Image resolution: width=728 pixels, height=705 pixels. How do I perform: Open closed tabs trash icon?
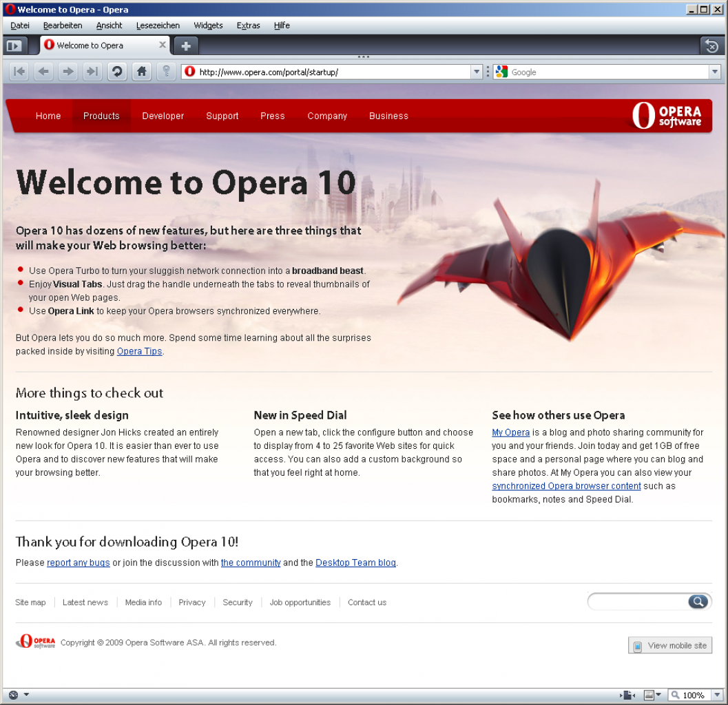tap(711, 46)
